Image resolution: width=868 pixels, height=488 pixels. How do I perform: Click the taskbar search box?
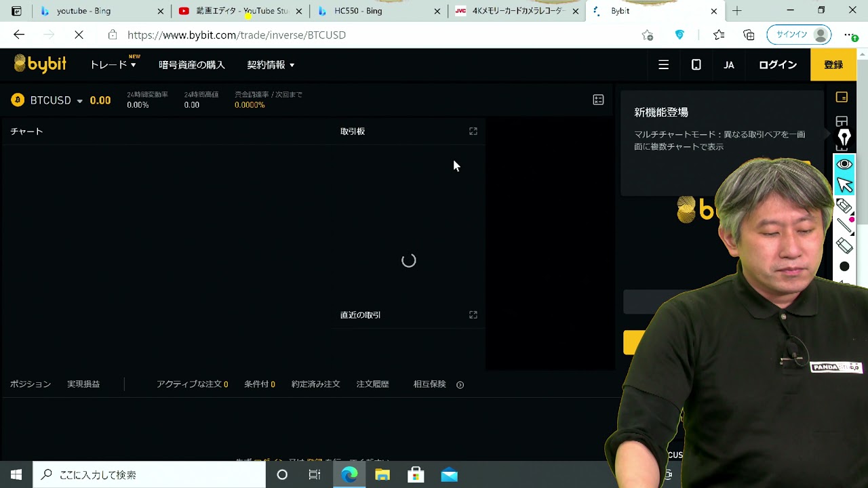(149, 474)
